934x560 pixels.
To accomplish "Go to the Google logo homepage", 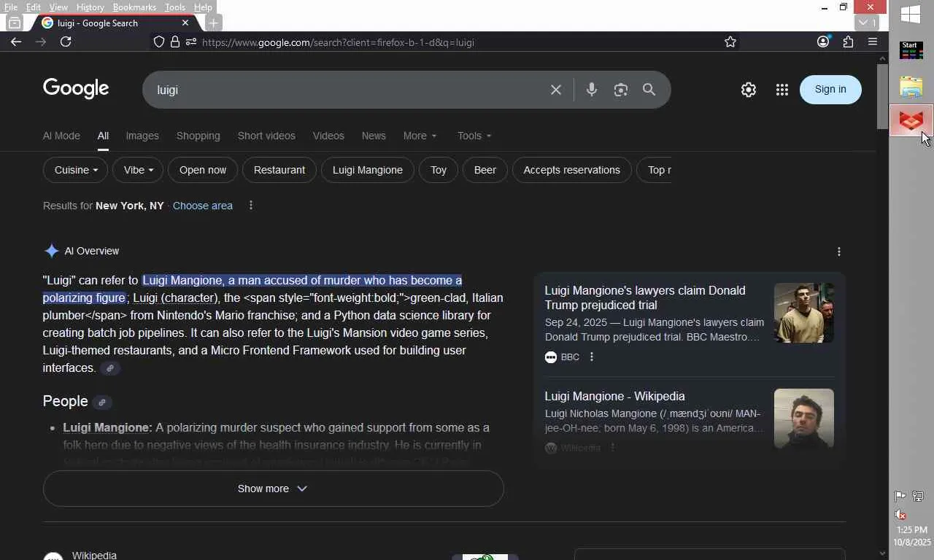I will point(76,89).
